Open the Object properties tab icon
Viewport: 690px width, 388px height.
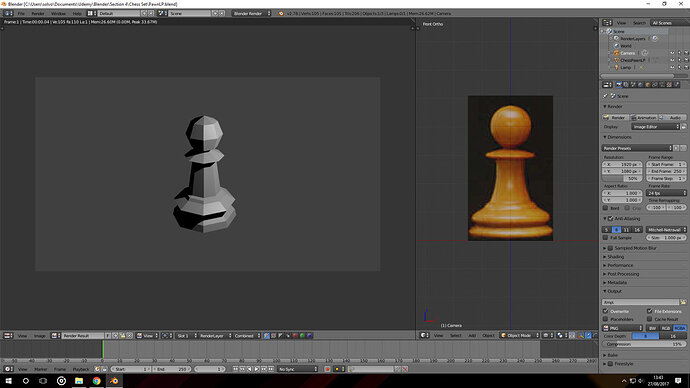[x=647, y=84]
